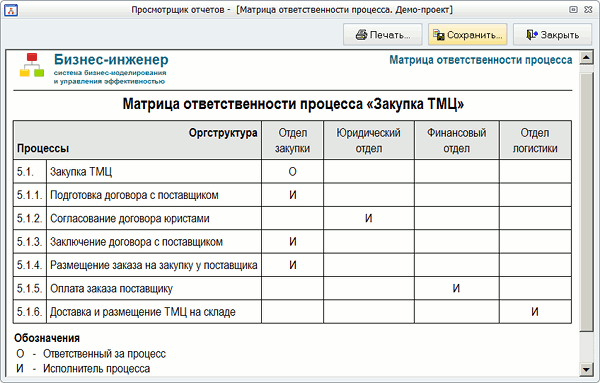Click the scrollbar up arrow

click(x=586, y=58)
